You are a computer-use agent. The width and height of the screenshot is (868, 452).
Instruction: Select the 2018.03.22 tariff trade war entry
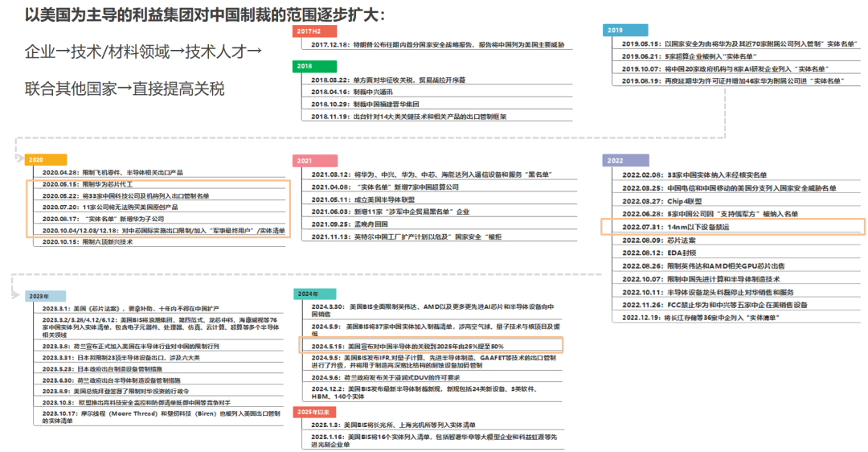tap(388, 80)
